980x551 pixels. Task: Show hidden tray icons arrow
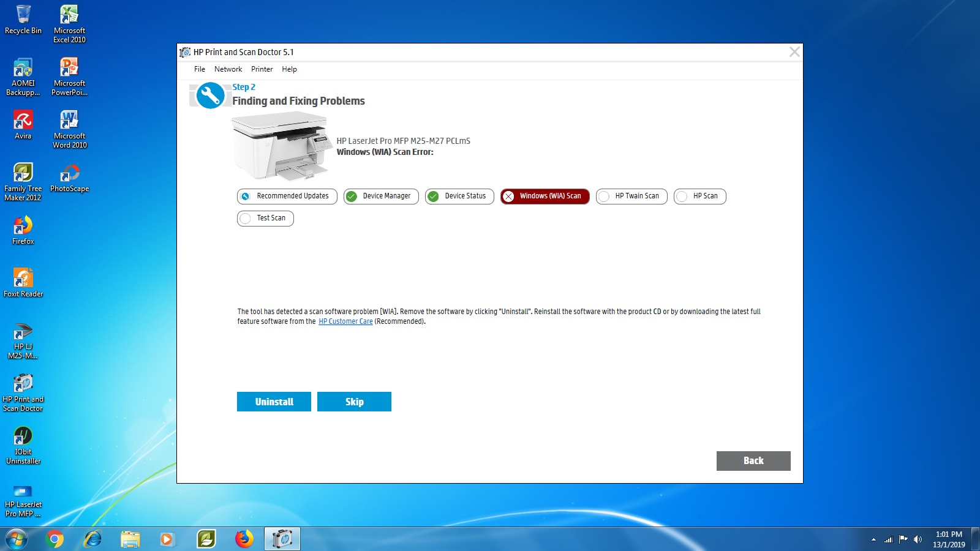pos(873,539)
